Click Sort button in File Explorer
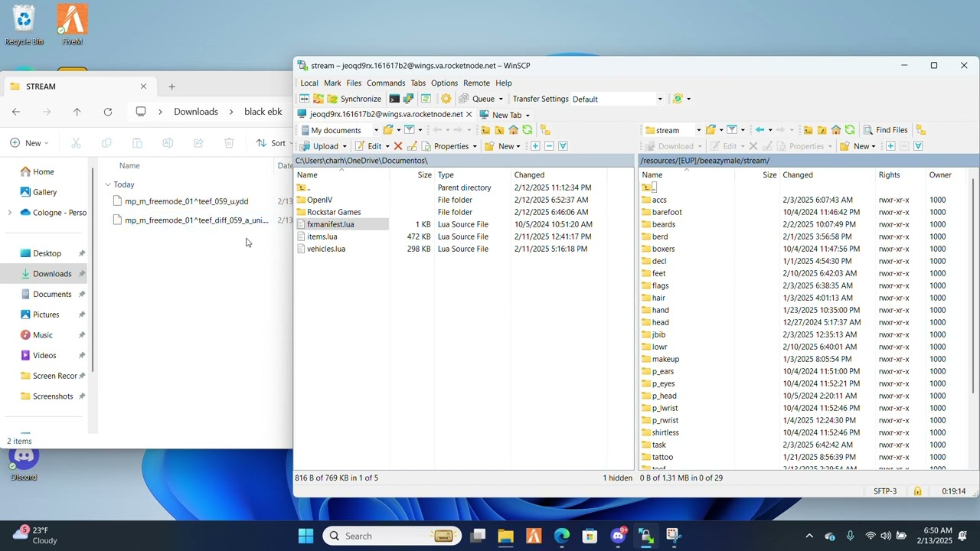980x551 pixels. tap(271, 143)
